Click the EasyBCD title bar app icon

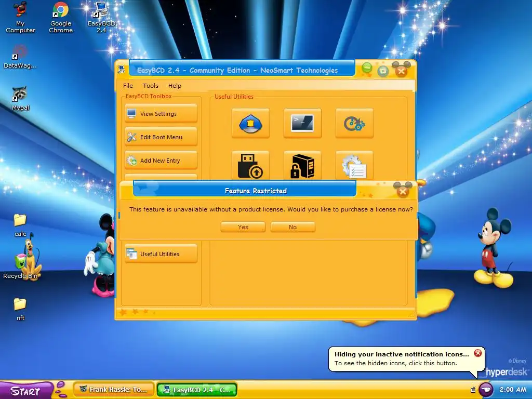coord(121,70)
